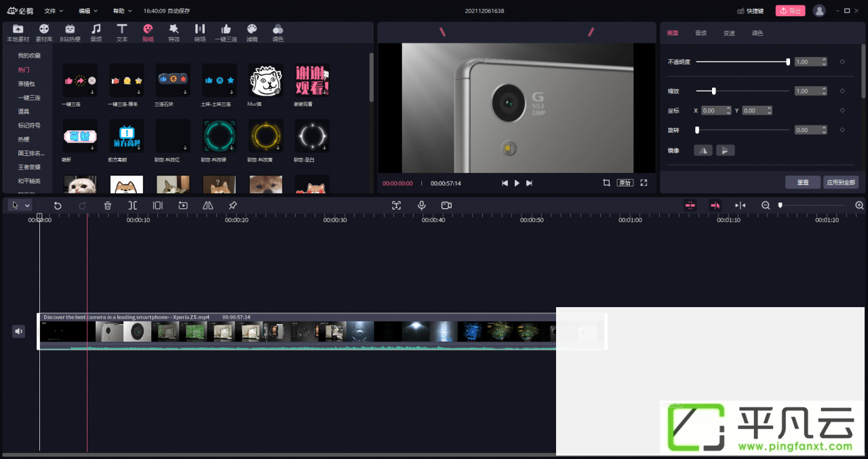
Task: Select the 表情包 sticker category
Action: [x=26, y=83]
